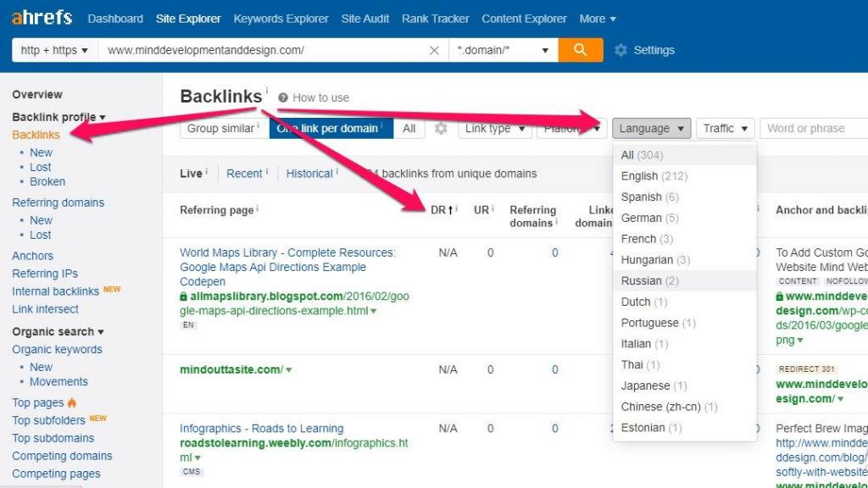
Task: Click the info icon beside Referring page header
Action: coord(258,208)
